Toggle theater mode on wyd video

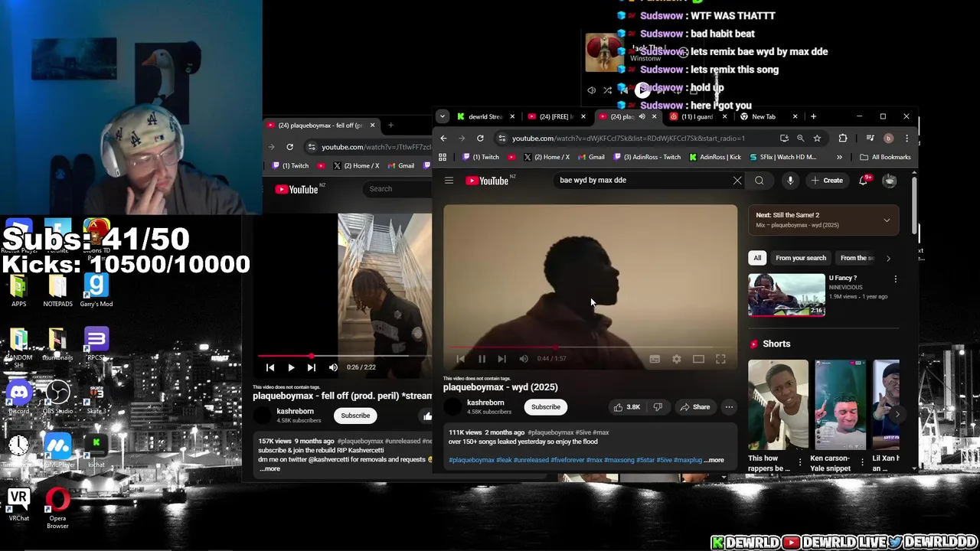tap(698, 359)
